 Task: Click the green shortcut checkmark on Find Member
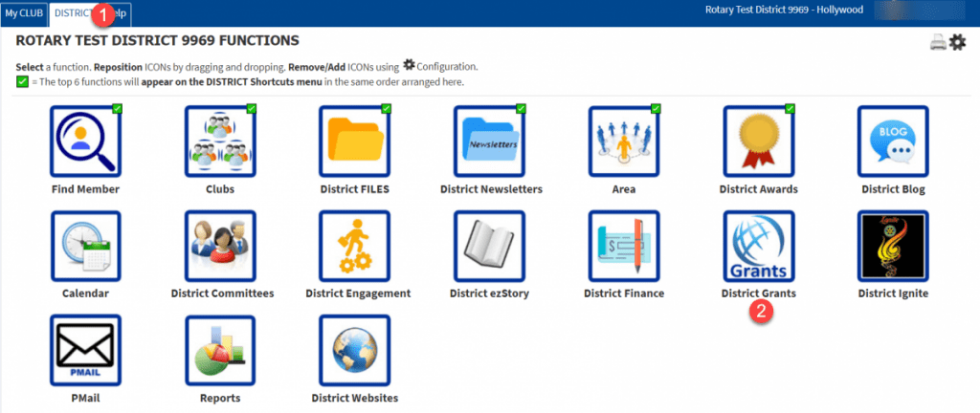(117, 109)
